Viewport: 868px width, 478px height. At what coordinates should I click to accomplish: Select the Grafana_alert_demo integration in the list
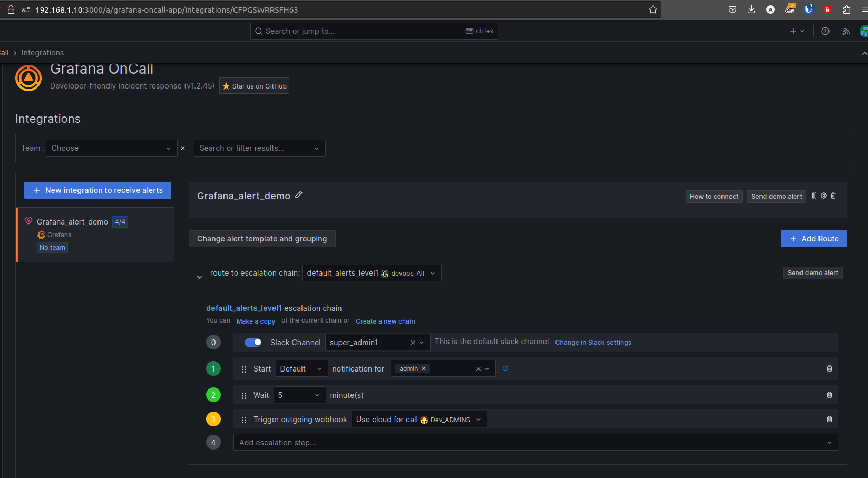tap(95, 235)
